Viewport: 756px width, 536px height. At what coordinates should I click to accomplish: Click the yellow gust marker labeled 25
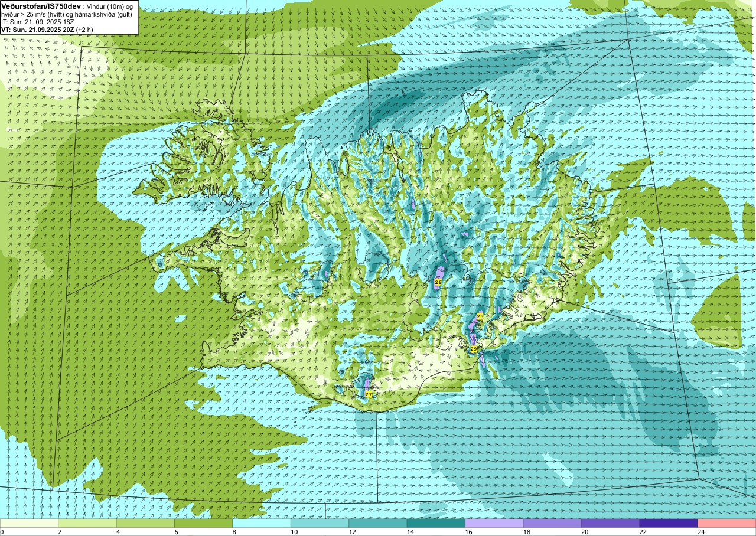[480, 316]
